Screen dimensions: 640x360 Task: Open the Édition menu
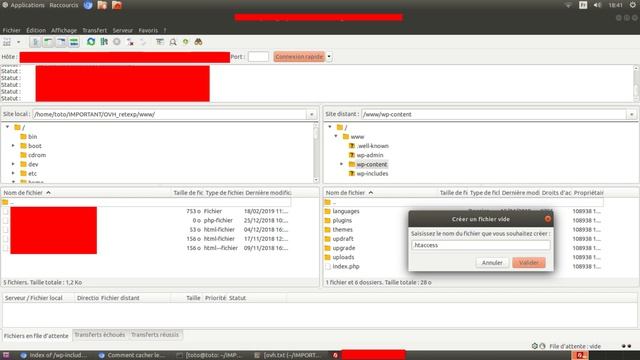point(36,30)
